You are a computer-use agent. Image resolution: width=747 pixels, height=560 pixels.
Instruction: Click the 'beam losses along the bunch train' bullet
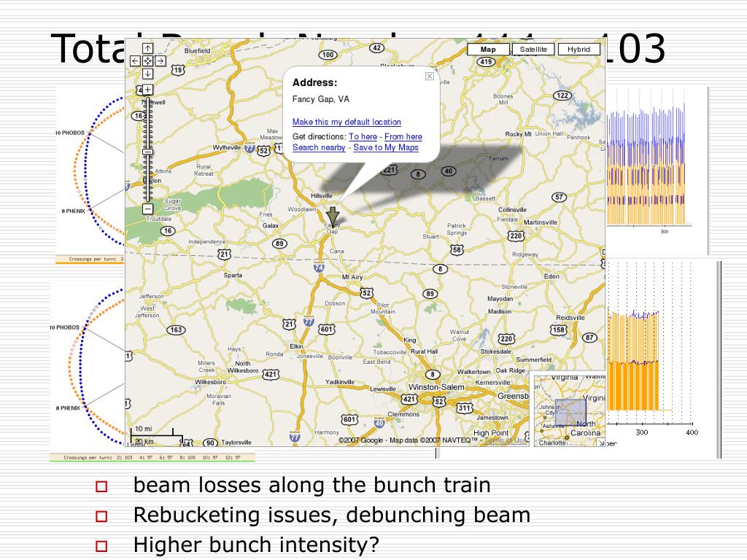312,485
